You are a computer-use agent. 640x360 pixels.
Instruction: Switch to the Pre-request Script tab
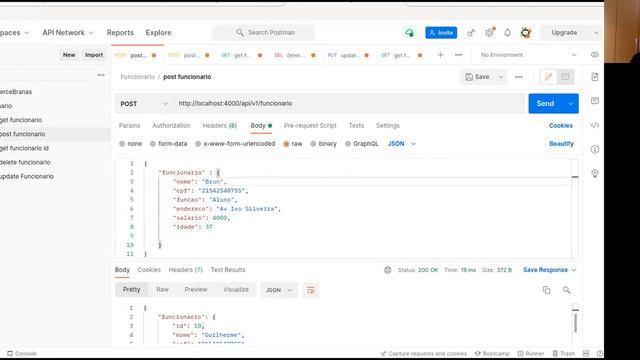coord(310,126)
